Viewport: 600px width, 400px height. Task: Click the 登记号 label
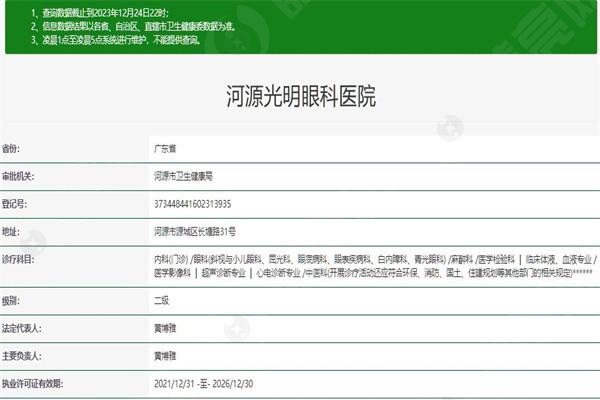pyautogui.click(x=14, y=204)
